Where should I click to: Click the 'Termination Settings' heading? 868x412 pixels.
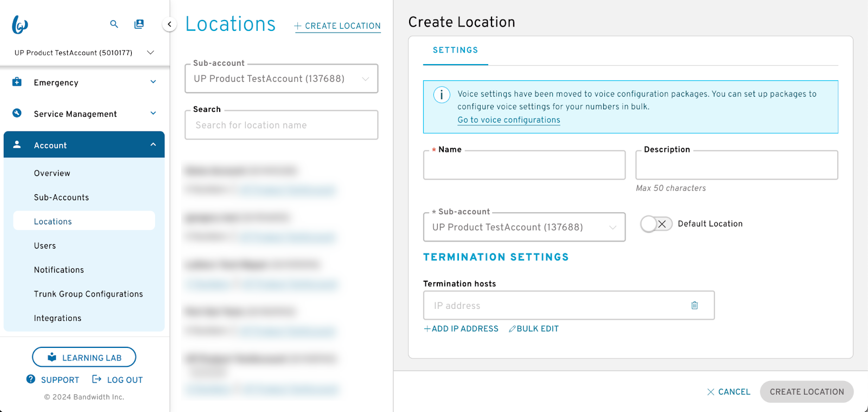[x=496, y=257]
